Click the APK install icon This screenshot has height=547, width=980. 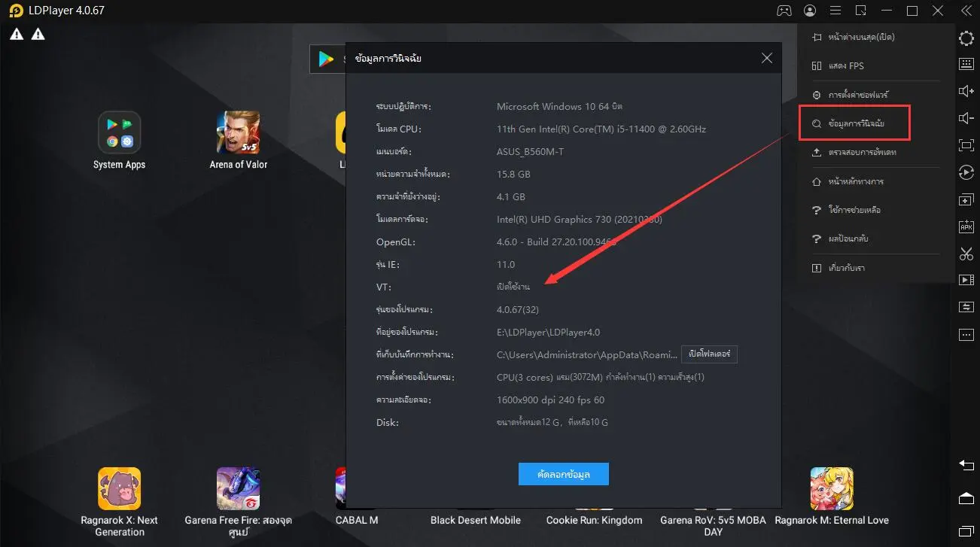(966, 226)
